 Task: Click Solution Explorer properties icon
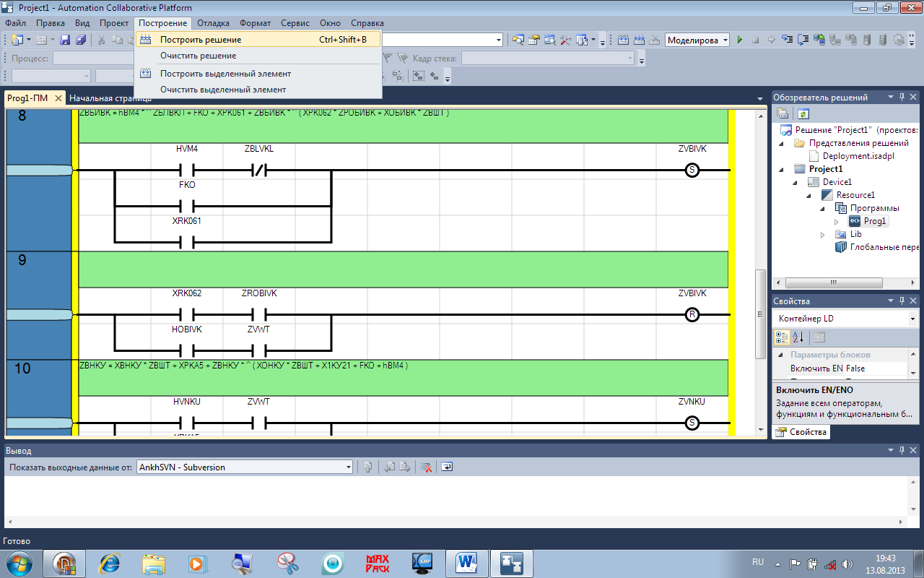click(783, 113)
